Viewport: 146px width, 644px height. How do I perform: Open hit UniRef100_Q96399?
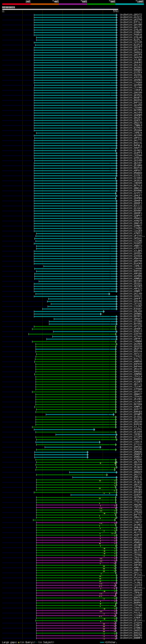click(131, 93)
